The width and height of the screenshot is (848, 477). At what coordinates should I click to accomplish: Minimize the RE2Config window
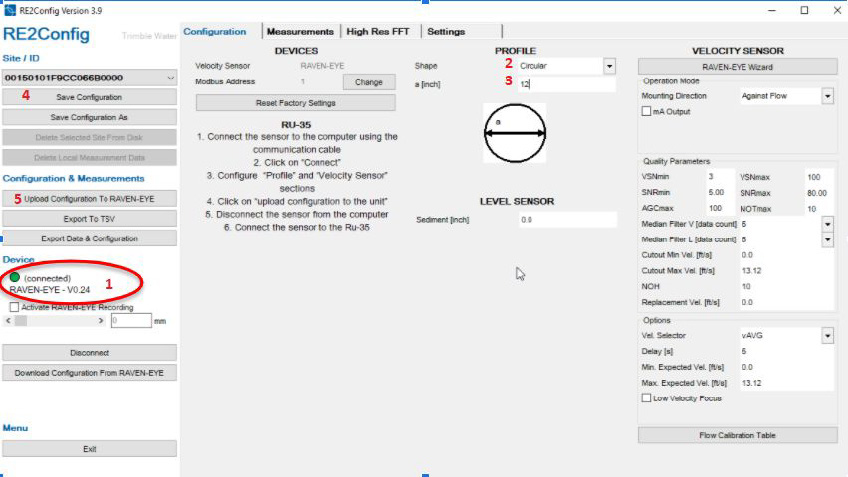772,10
